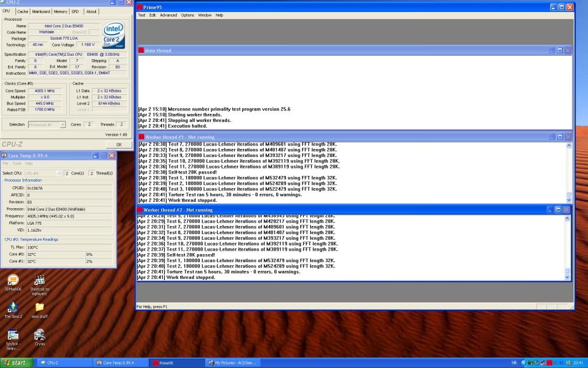Click 'Self-test 28K passed!' in Worker thread #1
The height and width of the screenshot is (368, 588).
pyautogui.click(x=177, y=172)
